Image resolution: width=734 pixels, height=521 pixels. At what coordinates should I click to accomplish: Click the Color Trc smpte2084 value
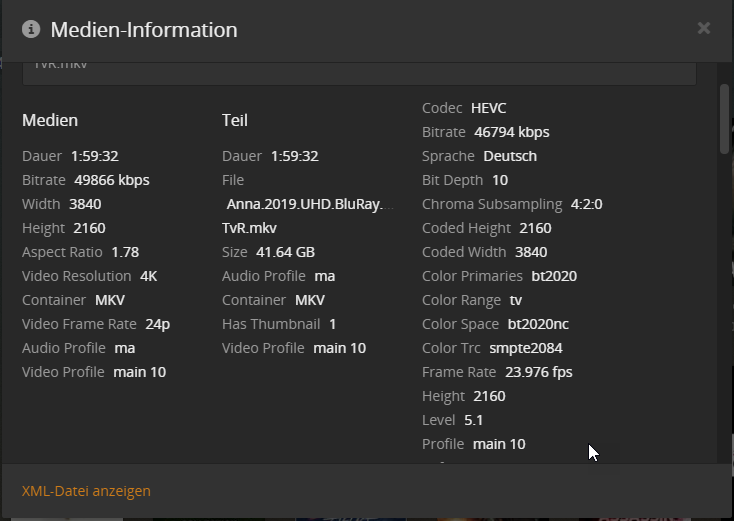526,348
